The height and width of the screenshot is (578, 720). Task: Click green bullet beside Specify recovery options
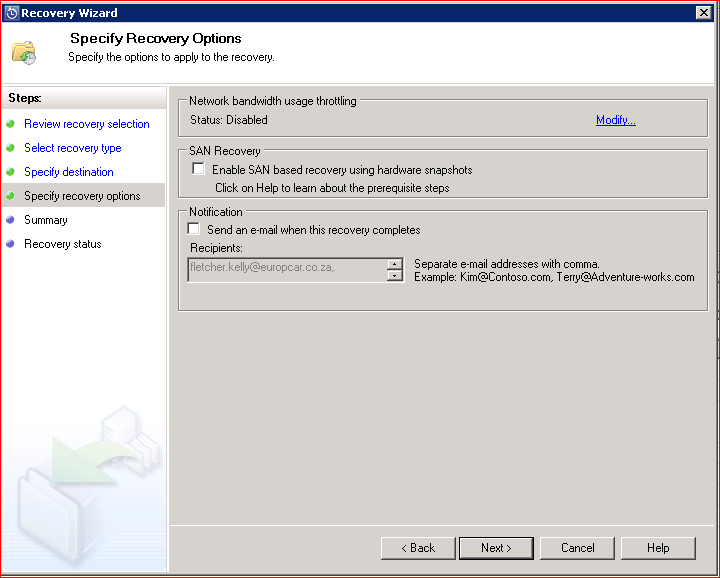coord(10,196)
